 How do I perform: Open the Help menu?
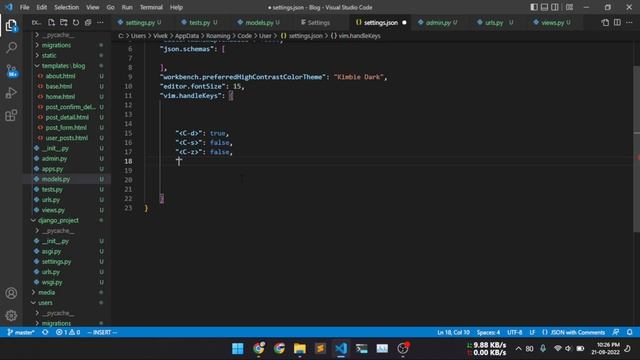point(176,7)
